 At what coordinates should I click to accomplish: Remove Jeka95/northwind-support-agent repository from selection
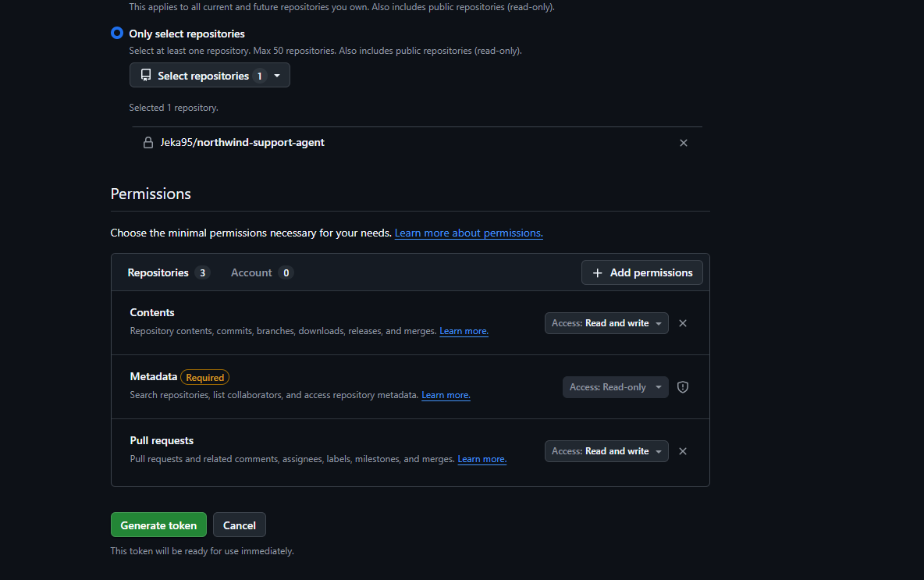[x=684, y=143]
